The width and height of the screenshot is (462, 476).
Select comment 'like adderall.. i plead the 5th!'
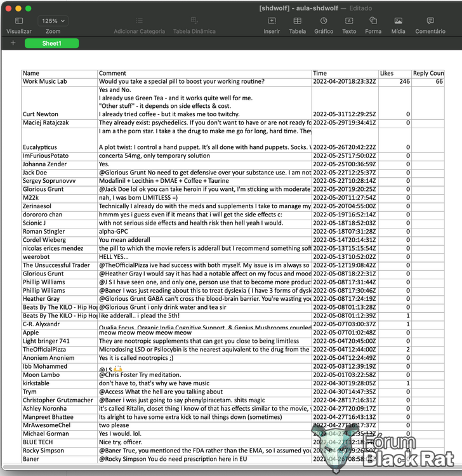coord(204,316)
